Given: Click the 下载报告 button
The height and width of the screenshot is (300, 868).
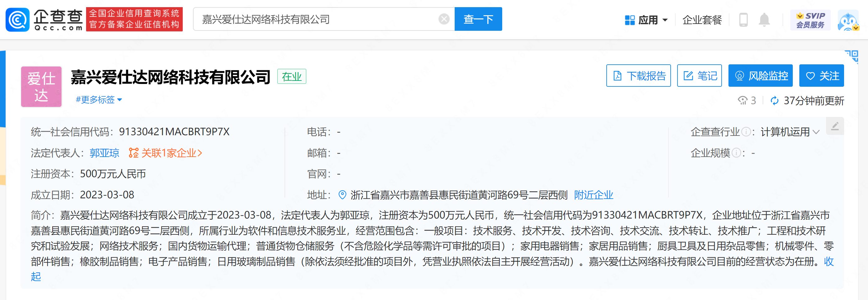Looking at the screenshot, I should 639,76.
